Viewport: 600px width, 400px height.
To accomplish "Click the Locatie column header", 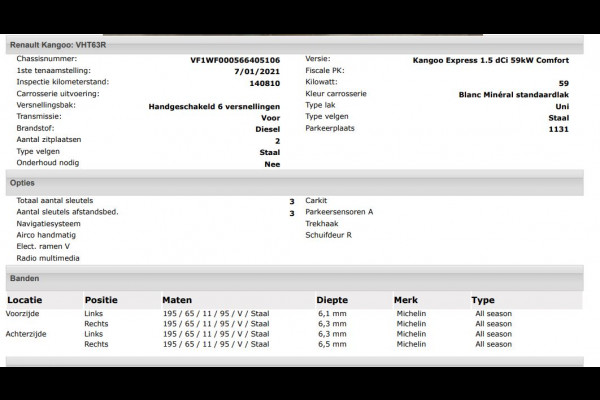I will click(24, 299).
